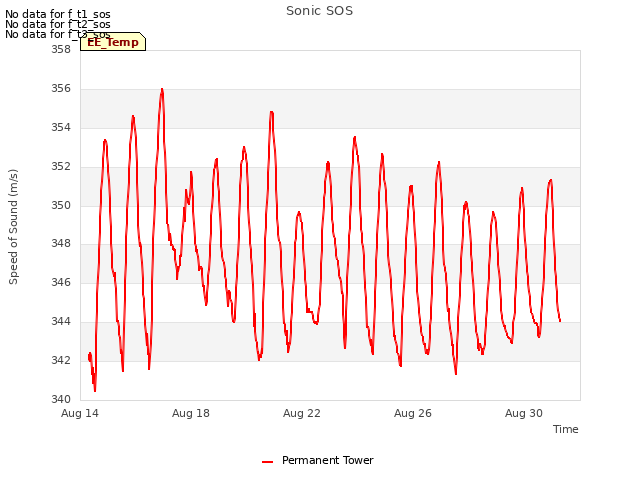Click the 346 y-axis tick label
Image resolution: width=640 pixels, height=480 pixels.
tap(61, 282)
